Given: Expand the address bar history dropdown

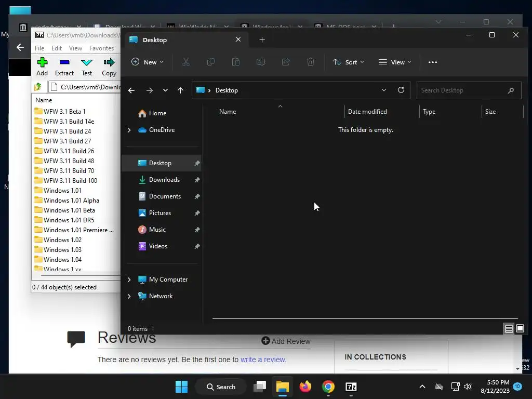Looking at the screenshot, I should coord(384,90).
